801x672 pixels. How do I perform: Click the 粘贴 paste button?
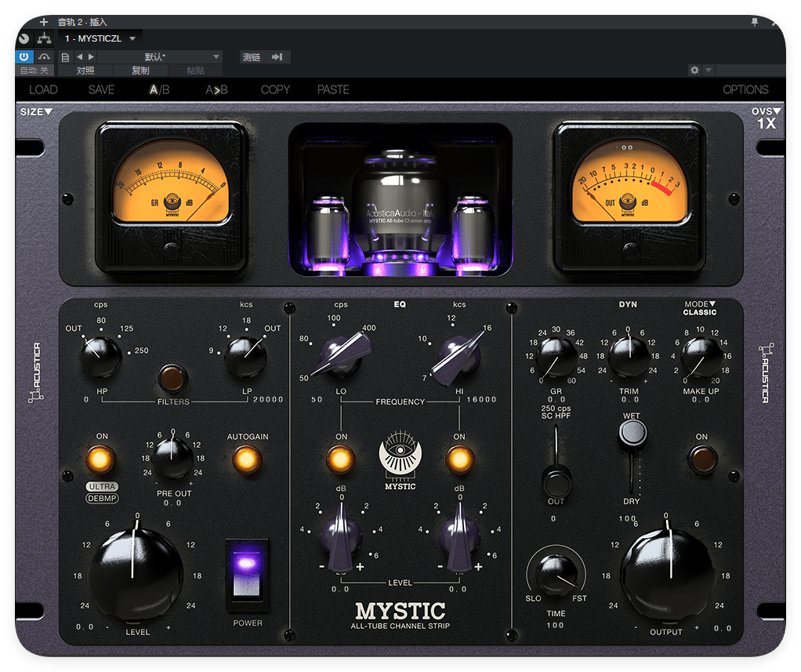coord(195,71)
